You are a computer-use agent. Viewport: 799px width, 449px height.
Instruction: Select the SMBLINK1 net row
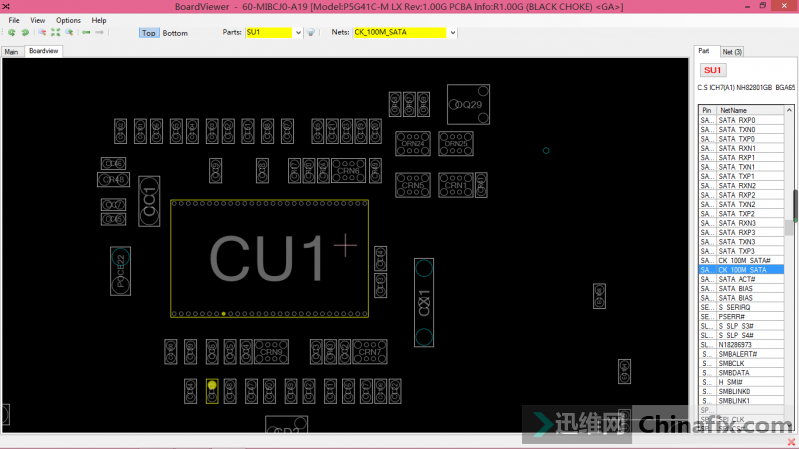tap(741, 401)
